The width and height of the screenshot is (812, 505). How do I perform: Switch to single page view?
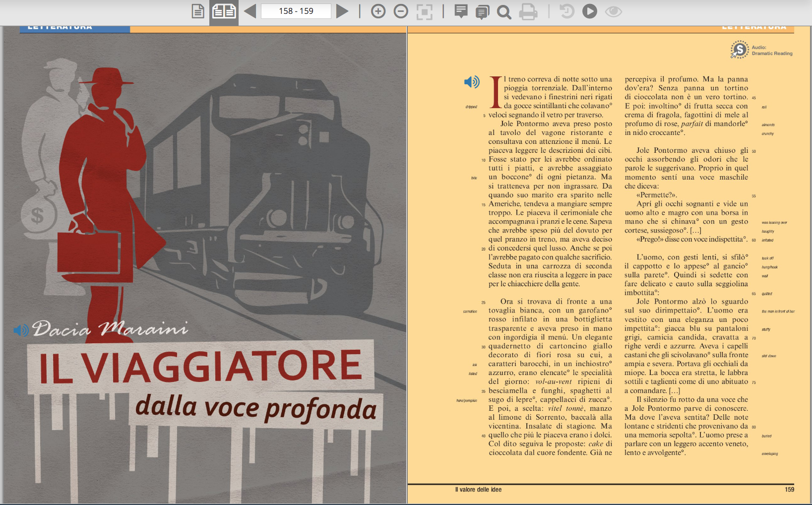pyautogui.click(x=198, y=11)
